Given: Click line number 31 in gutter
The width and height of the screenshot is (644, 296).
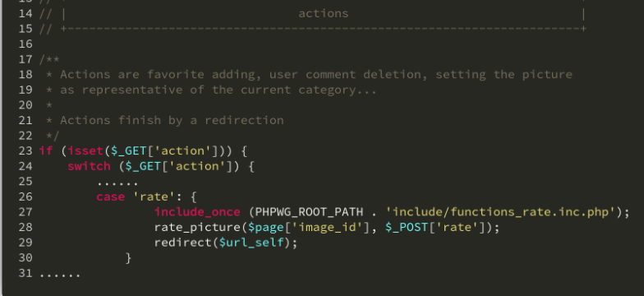Looking at the screenshot, I should pos(25,273).
